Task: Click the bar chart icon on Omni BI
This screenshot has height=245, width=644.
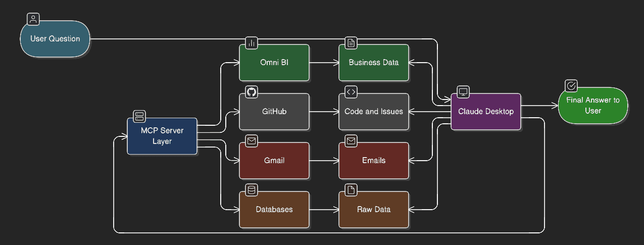Action: 252,43
